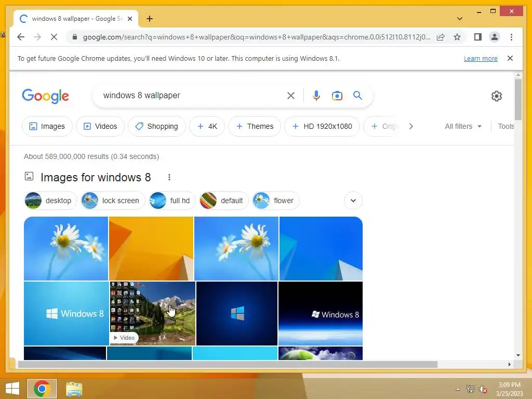Image resolution: width=532 pixels, height=399 pixels.
Task: Open options for Images for windows 8
Action: [x=169, y=177]
